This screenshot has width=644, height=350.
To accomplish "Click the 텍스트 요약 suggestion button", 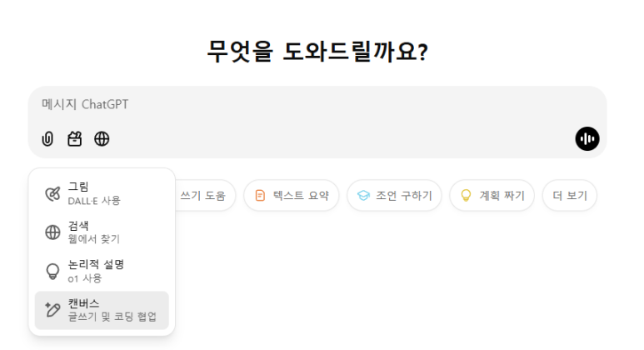I will coord(292,196).
